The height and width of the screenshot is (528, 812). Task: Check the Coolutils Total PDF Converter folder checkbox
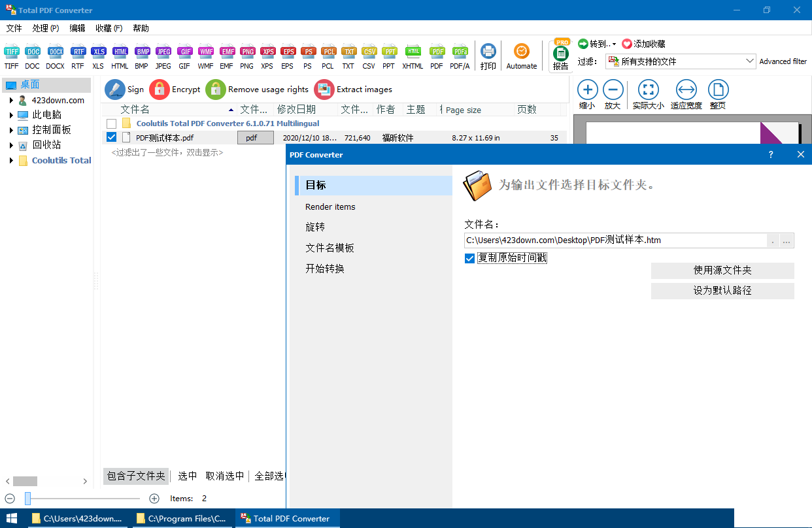[x=111, y=124]
